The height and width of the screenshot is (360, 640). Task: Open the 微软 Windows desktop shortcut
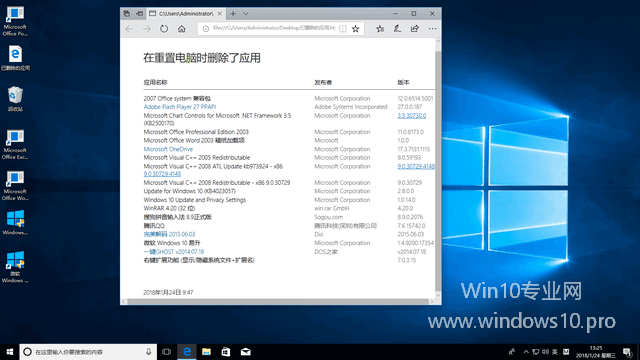click(15, 267)
